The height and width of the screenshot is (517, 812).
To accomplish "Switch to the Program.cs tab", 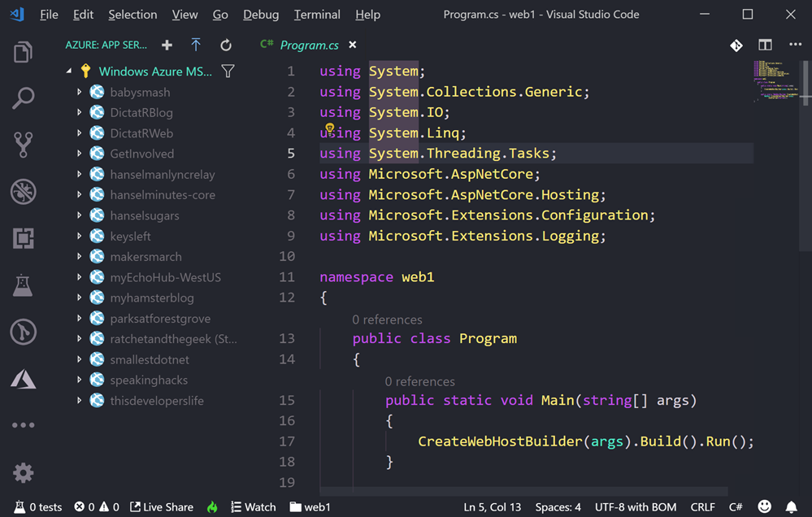I will pos(309,45).
